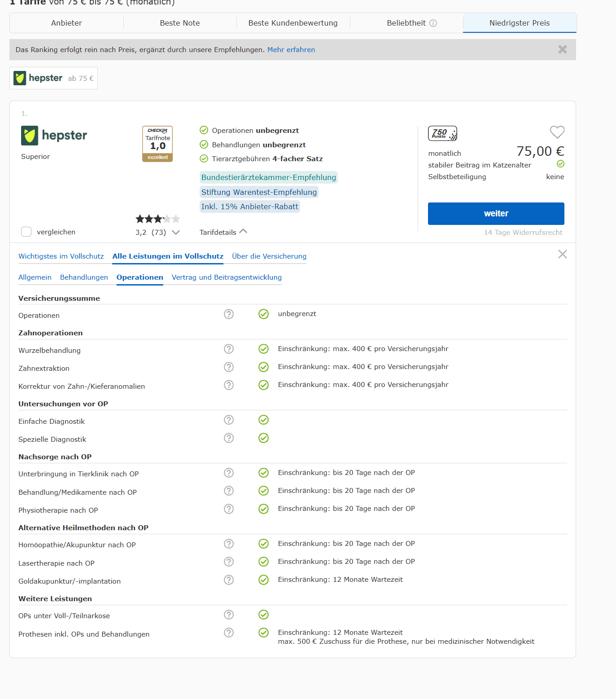The image size is (616, 699).
Task: Dismiss the ranking info banner
Action: click(x=562, y=49)
